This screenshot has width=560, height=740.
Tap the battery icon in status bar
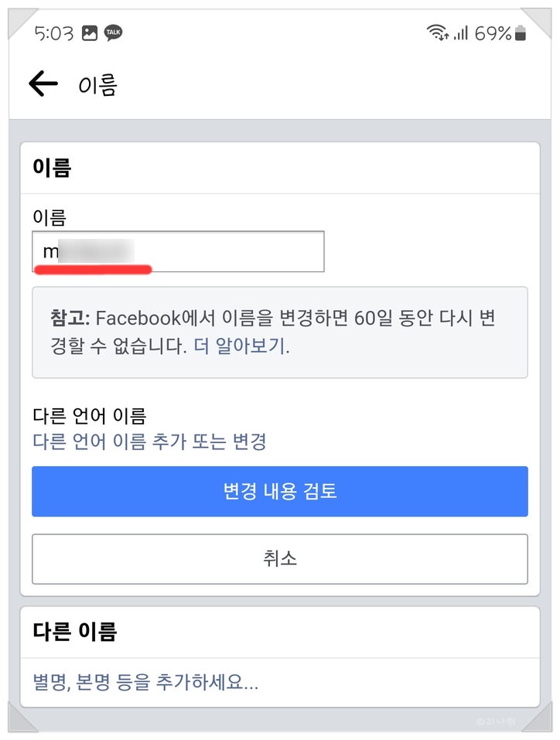(520, 33)
